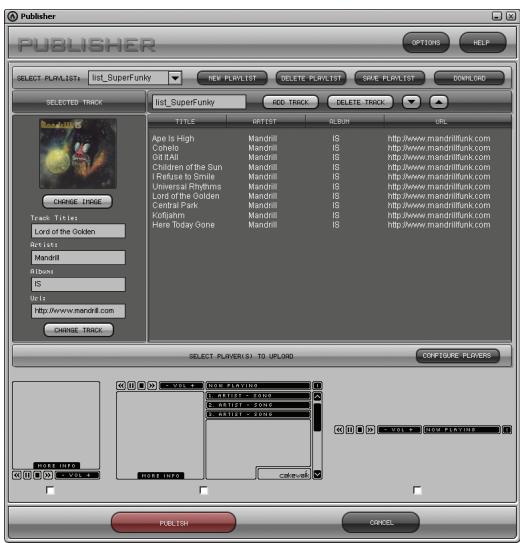The height and width of the screenshot is (543, 520).
Task: Click the playlist name field beside ADD TRACK
Action: 199,102
